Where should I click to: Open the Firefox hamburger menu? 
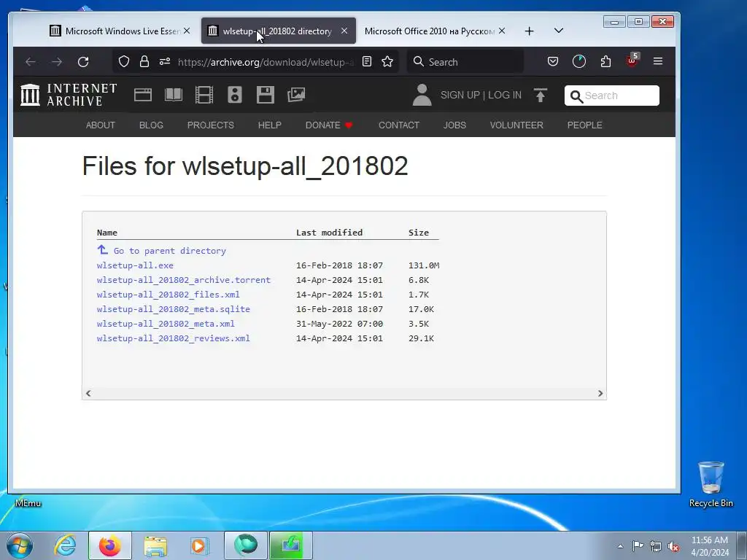658,61
